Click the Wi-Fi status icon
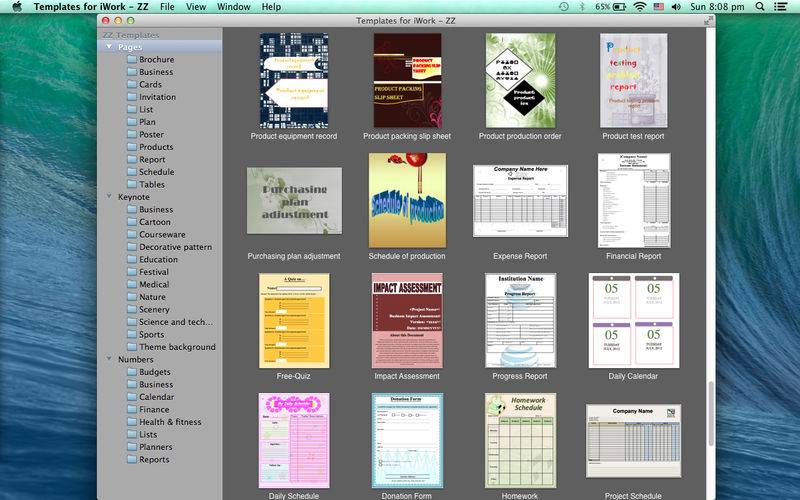 click(x=639, y=7)
